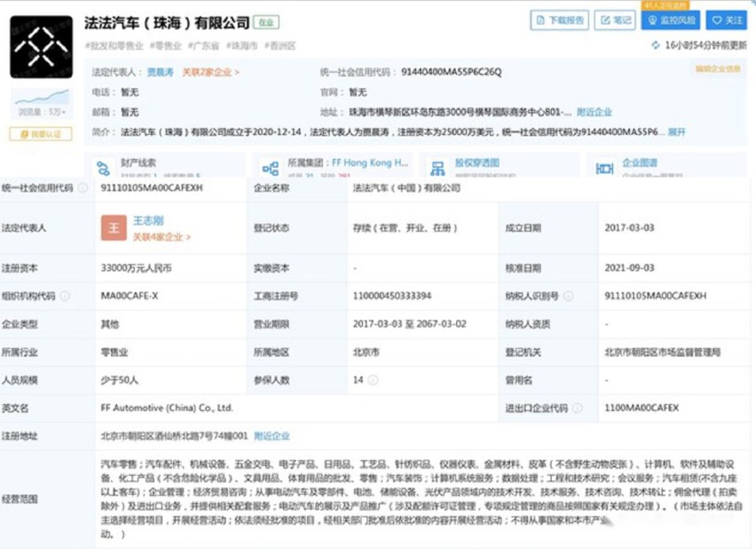Click 编辑企业信息 link
Image resolution: width=756 pixels, height=555 pixels.
[718, 69]
